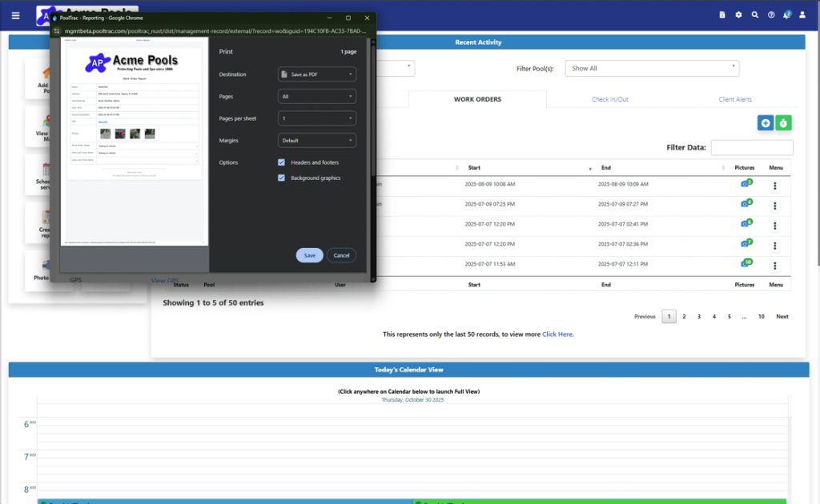Uncheck the Headers and footers checkbox
The width and height of the screenshot is (820, 504).
(x=282, y=162)
